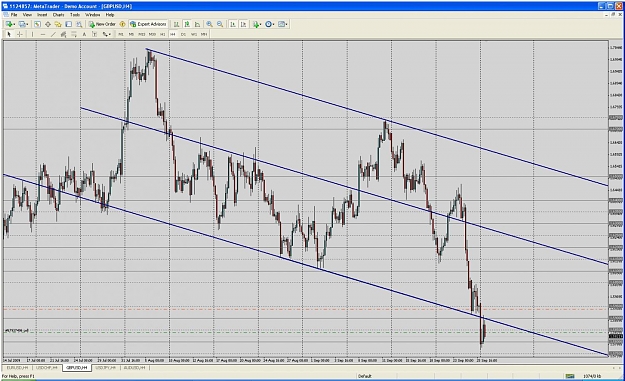Viewport: 625px width, 381px height.
Task: Select the Vertical Line tool
Action: pos(32,34)
